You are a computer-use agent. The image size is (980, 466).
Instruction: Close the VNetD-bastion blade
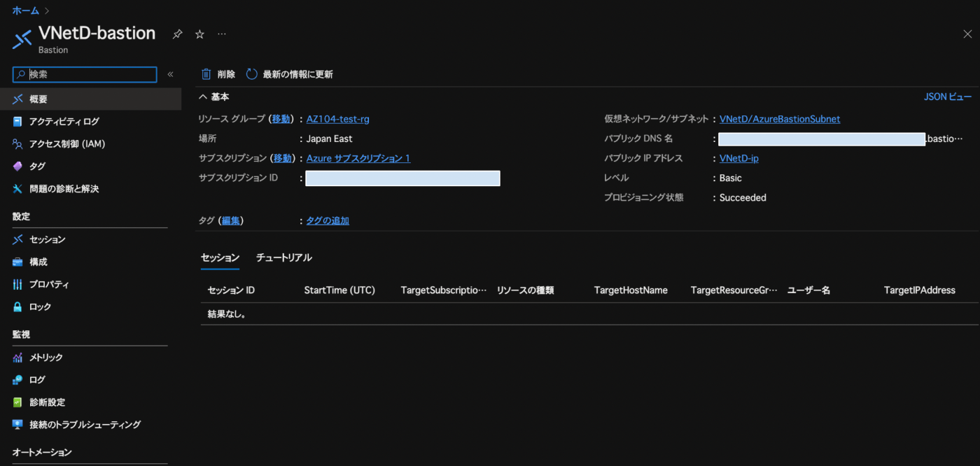(967, 34)
